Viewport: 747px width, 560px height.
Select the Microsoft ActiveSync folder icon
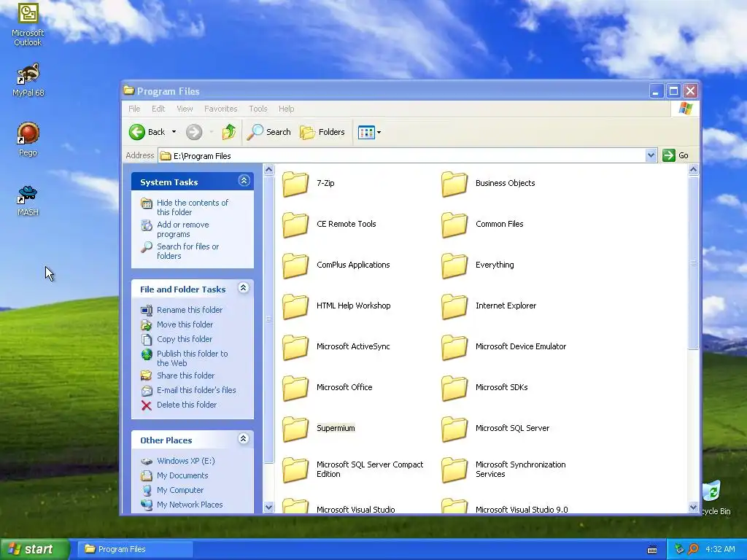click(x=295, y=347)
